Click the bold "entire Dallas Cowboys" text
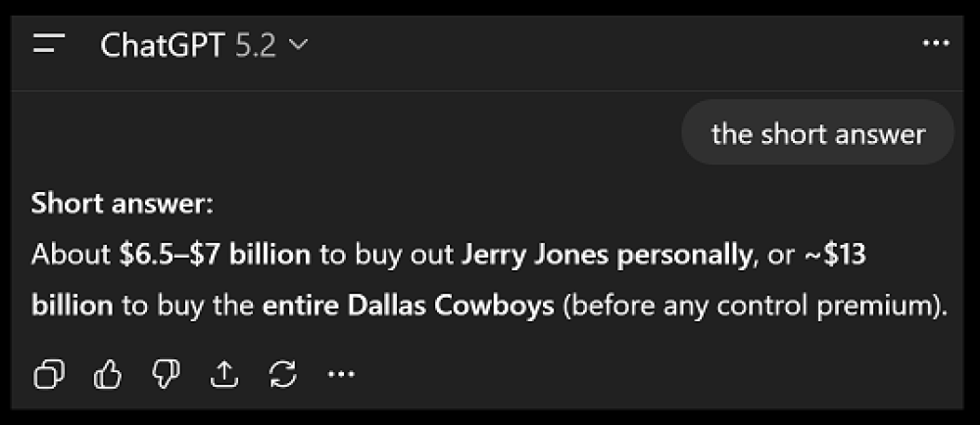Viewport: 980px width, 425px height. (409, 306)
